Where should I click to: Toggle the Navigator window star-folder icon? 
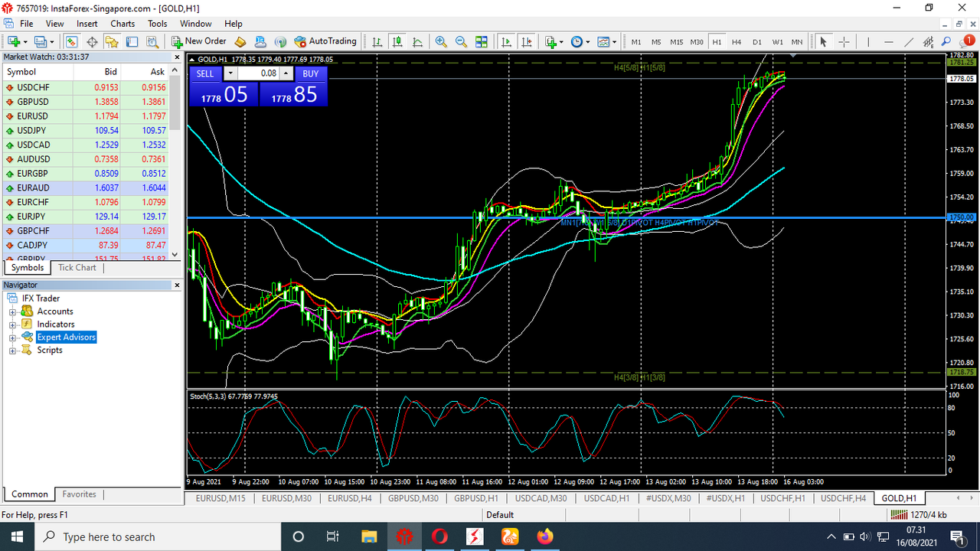(x=112, y=41)
